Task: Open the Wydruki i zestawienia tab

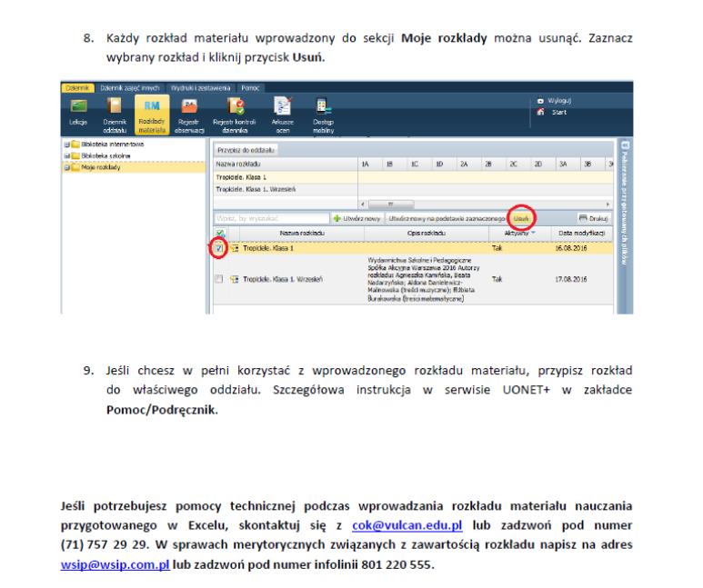Action: (x=200, y=88)
